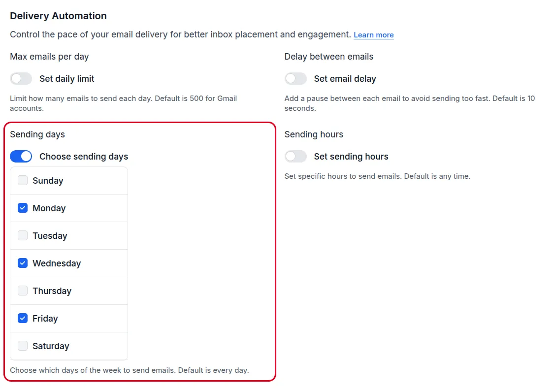Switch on Set sending hours toggle
The image size is (554, 392).
tap(296, 156)
